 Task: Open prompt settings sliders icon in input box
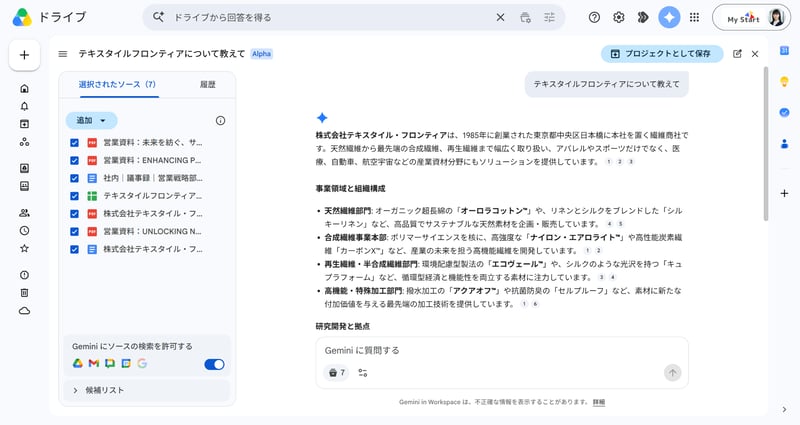[x=363, y=373]
